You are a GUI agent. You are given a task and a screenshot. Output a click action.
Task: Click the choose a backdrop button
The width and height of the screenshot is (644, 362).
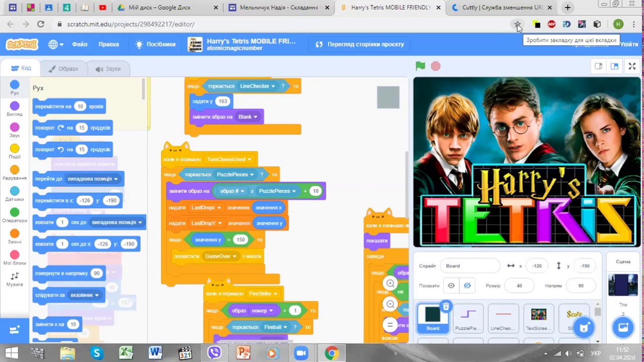tap(623, 327)
